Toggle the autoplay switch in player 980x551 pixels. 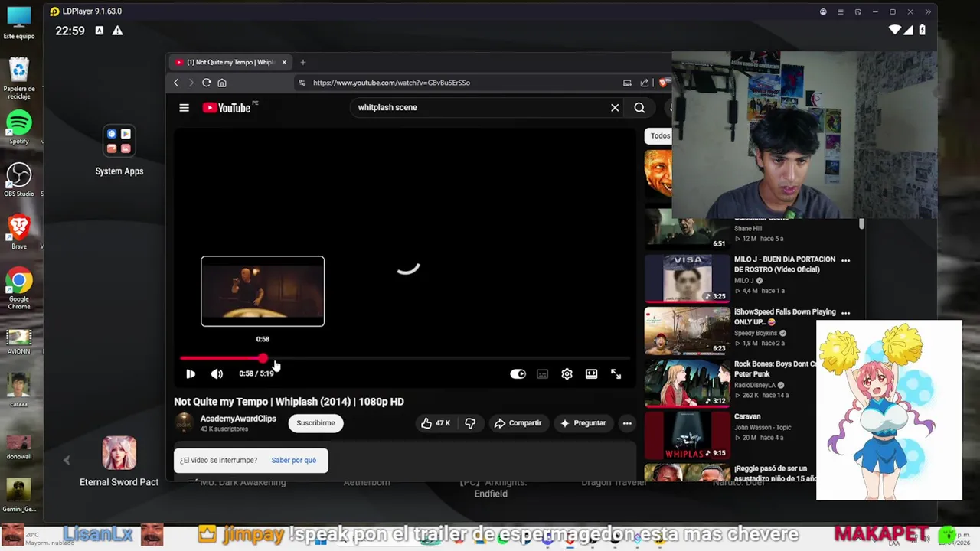518,374
